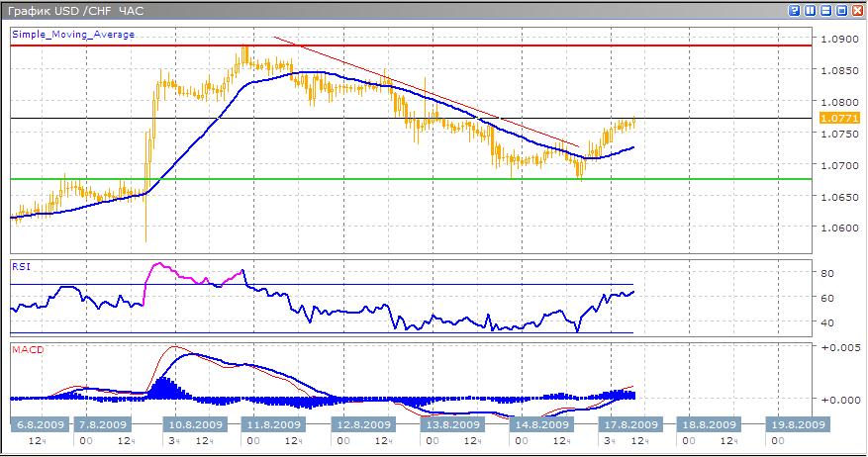Click the vertical tile windows icon

click(x=811, y=10)
